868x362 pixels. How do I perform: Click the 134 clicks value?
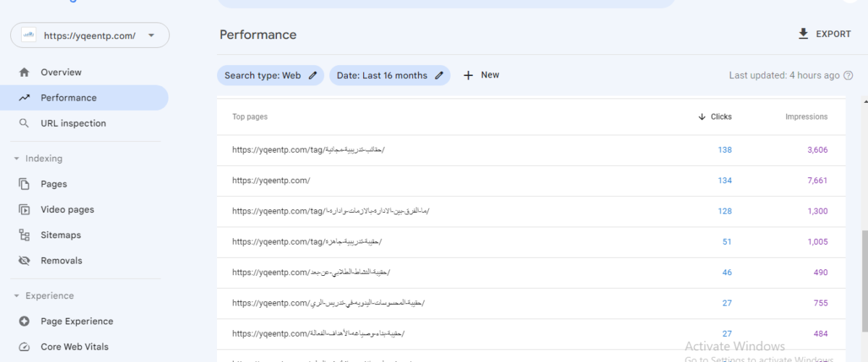click(x=725, y=181)
